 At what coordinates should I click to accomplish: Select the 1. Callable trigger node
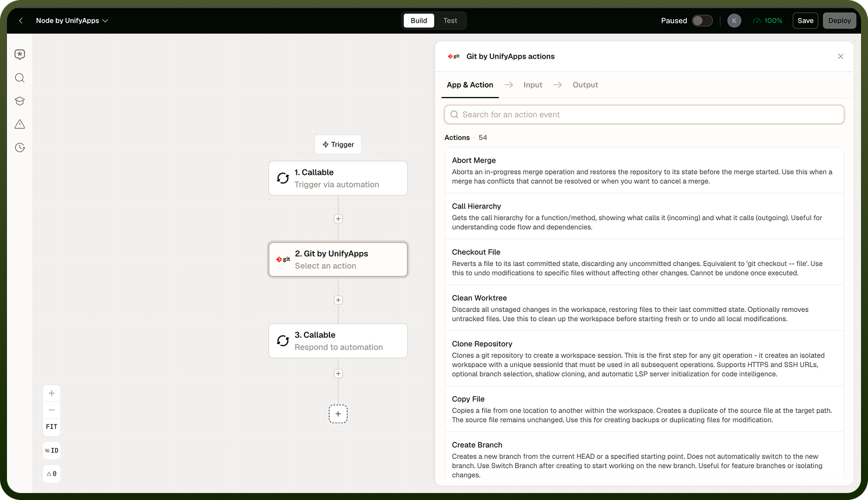[338, 178]
